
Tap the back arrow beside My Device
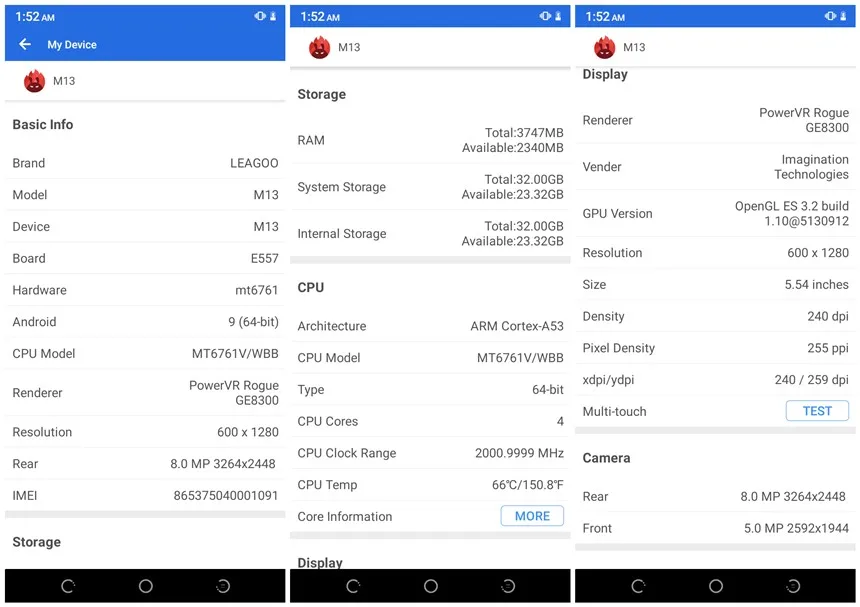click(25, 44)
